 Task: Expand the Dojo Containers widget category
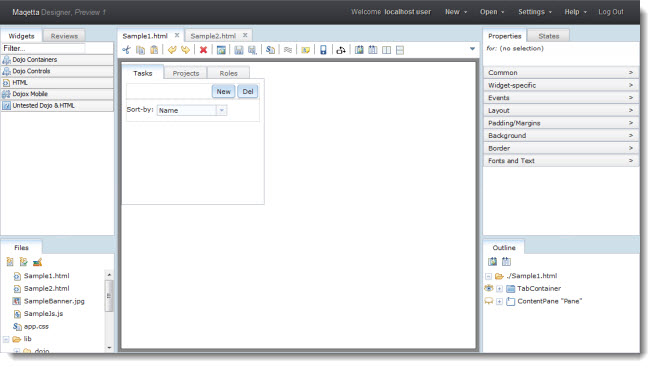click(x=57, y=60)
